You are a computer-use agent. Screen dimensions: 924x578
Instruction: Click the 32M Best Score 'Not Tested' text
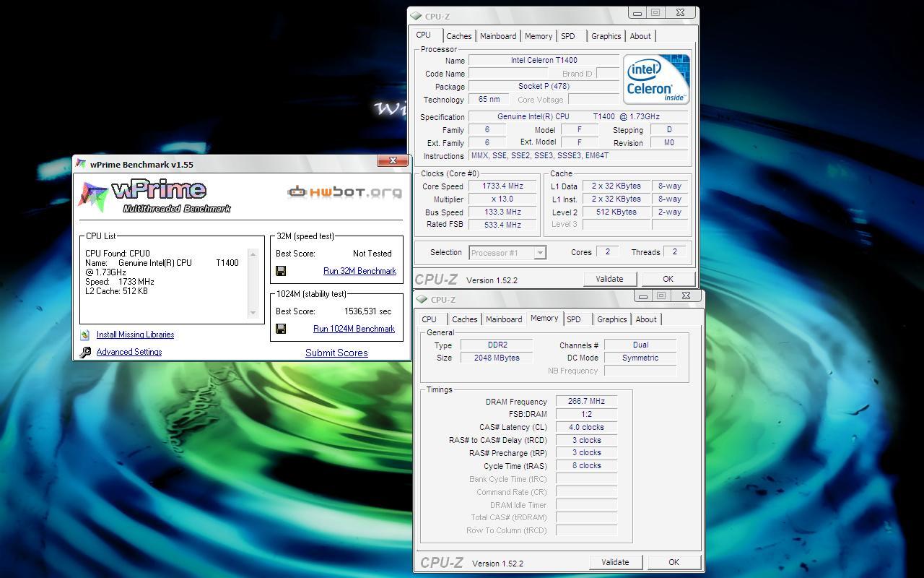(372, 254)
